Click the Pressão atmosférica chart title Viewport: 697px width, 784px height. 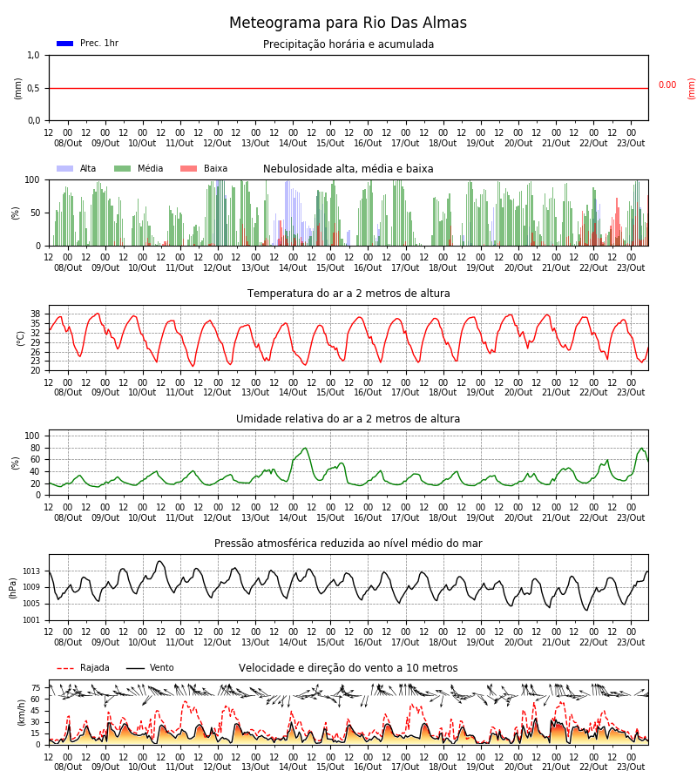[x=348, y=543]
